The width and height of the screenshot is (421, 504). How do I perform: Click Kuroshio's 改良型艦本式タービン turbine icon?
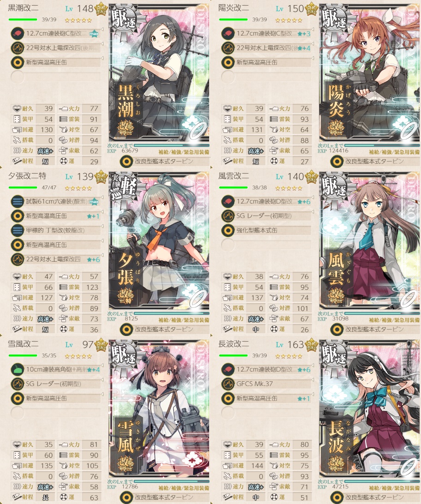coord(126,161)
